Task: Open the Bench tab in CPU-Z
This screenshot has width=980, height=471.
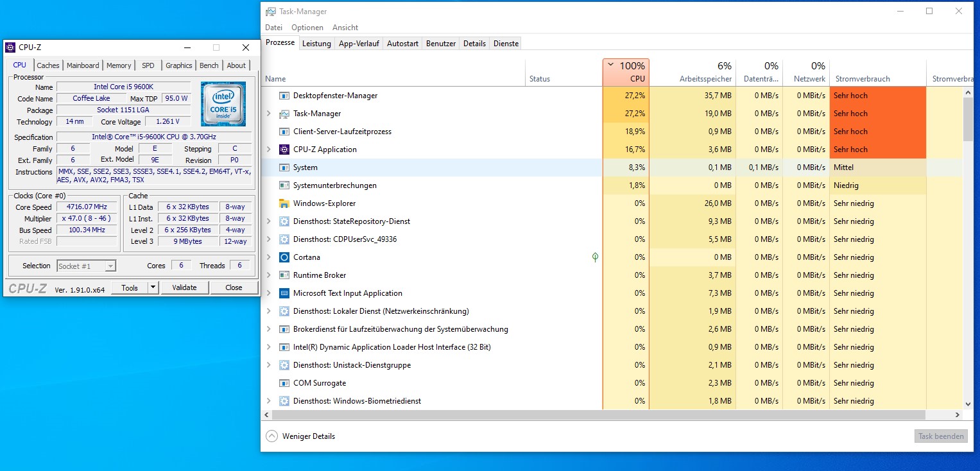Action: (x=209, y=65)
